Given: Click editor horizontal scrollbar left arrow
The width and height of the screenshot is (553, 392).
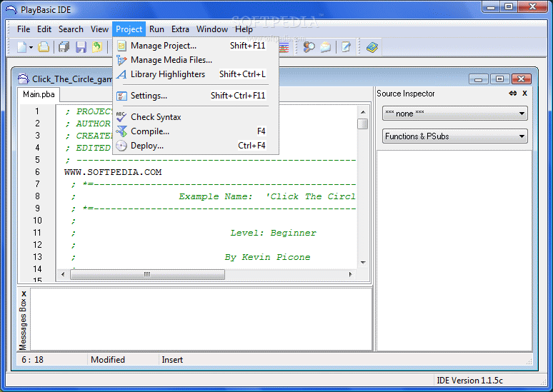Looking at the screenshot, I should (63, 274).
